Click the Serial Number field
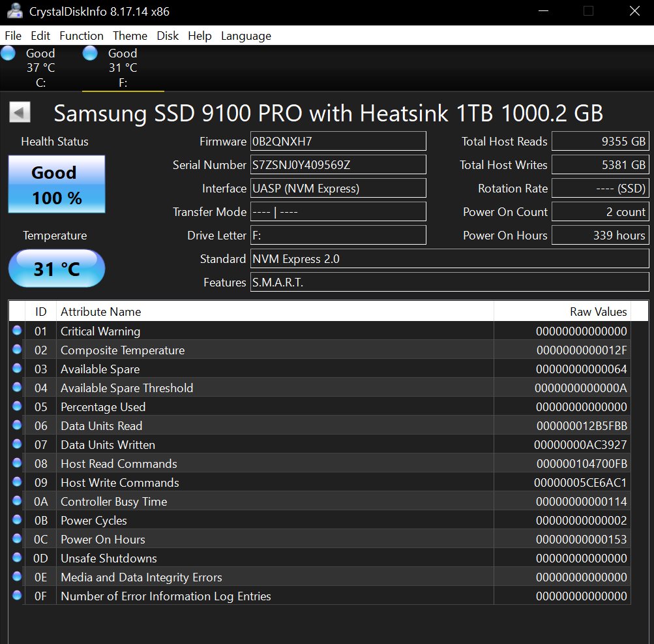The height and width of the screenshot is (644, 654). 338,165
